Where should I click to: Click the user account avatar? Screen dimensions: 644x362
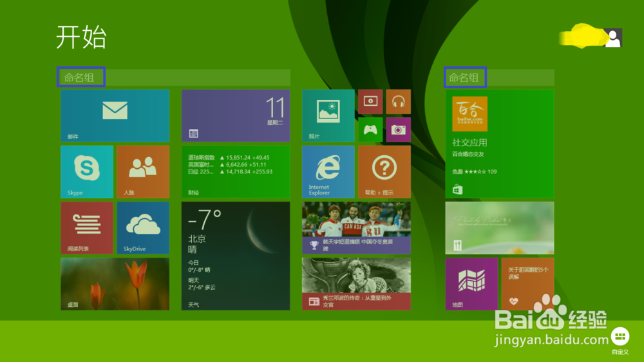(613, 38)
